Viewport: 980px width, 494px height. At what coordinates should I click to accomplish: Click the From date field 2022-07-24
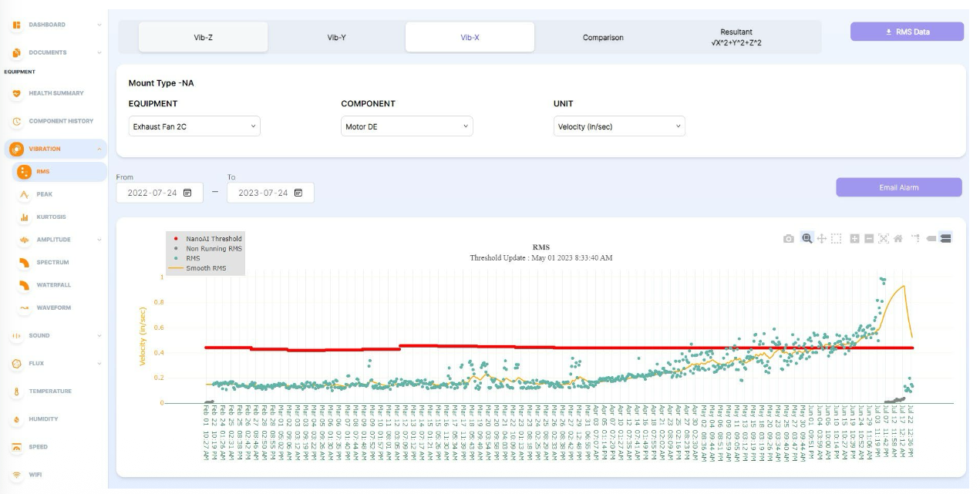[160, 193]
